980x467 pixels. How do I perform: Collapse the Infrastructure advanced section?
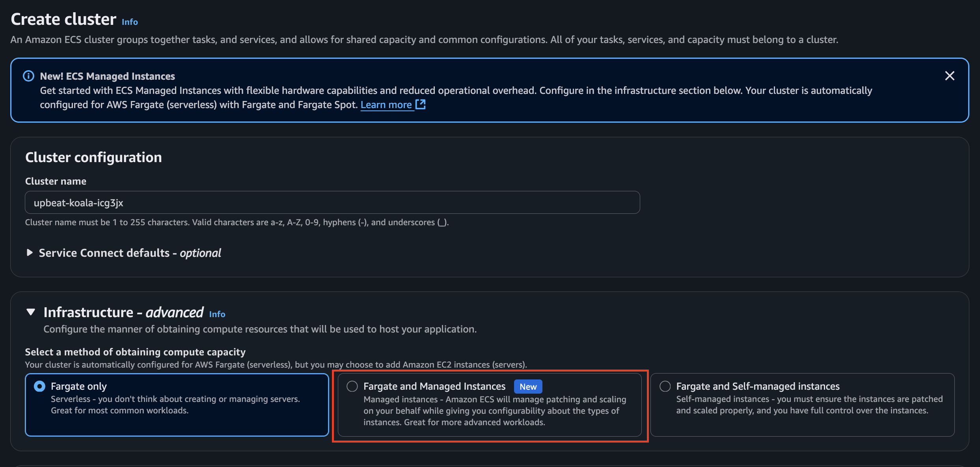(31, 312)
